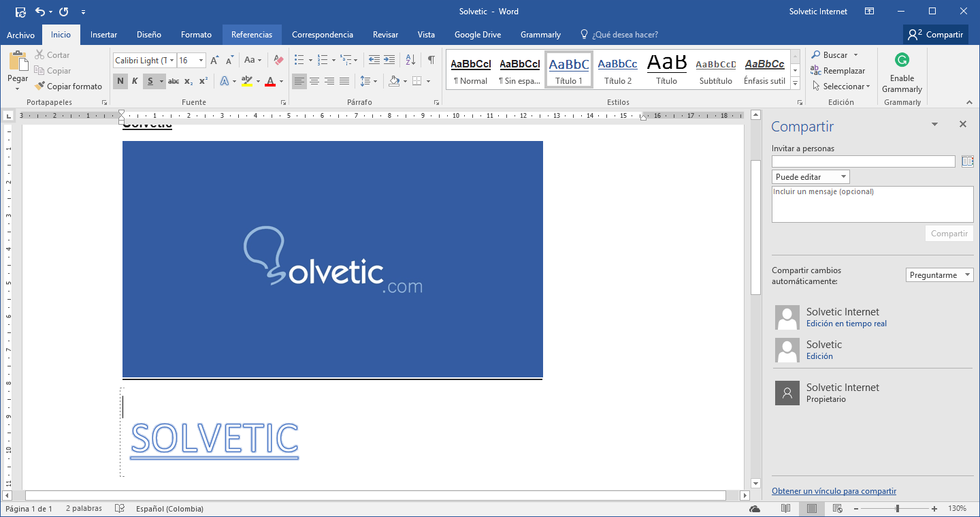Open the Puede editar permission dropdown

(x=811, y=177)
